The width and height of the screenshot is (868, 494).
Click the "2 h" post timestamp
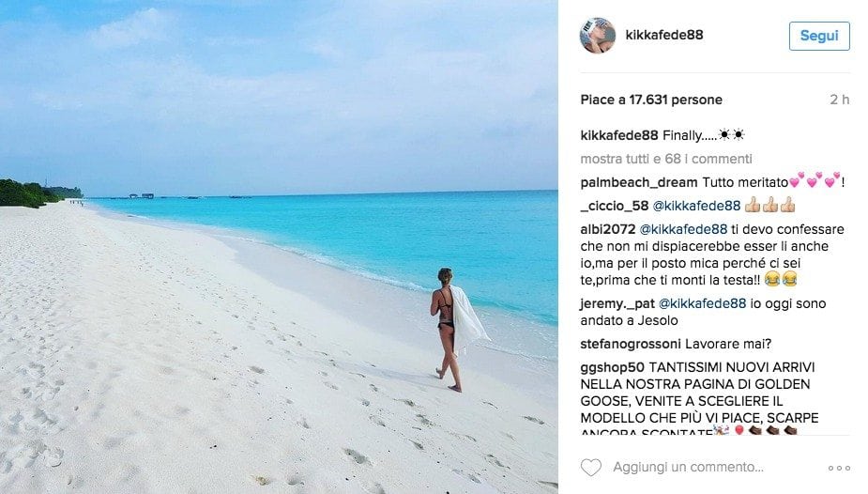[839, 100]
